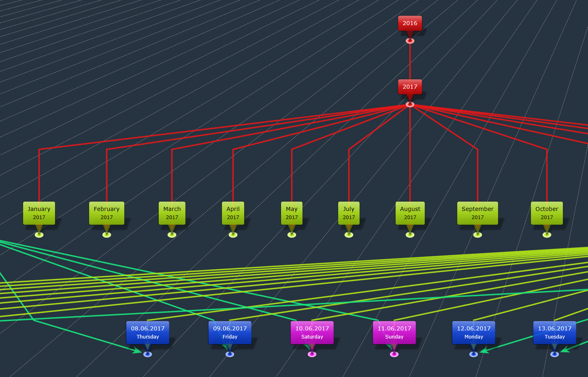The width and height of the screenshot is (588, 377).
Task: Click the green anchor dot under July 2017
Action: (x=349, y=235)
